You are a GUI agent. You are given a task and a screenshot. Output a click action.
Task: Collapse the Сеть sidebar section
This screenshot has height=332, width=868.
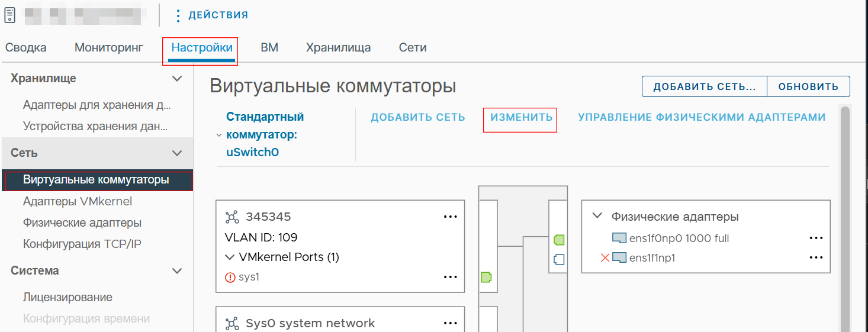pyautogui.click(x=176, y=153)
